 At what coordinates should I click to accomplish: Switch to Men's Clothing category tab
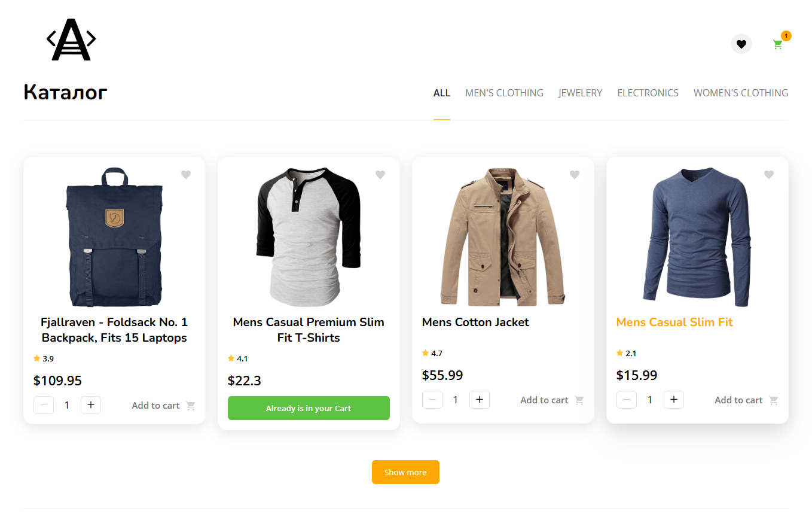click(504, 93)
